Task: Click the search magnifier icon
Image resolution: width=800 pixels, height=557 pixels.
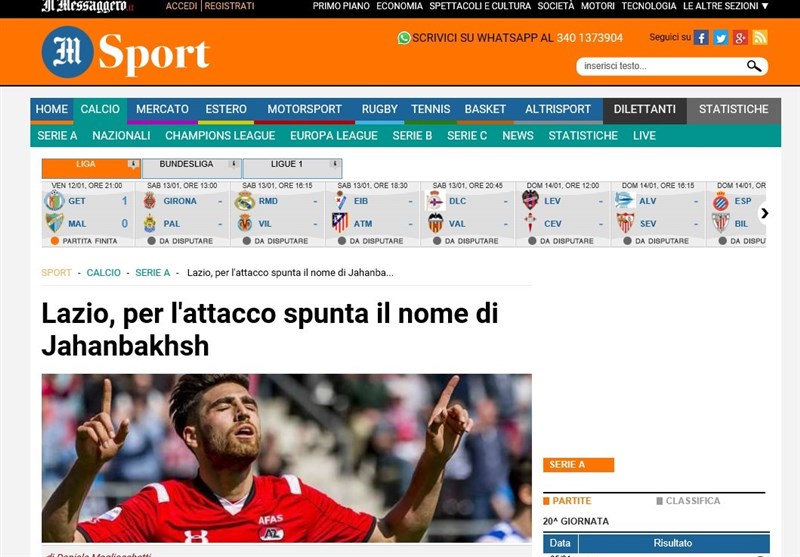Action: click(754, 66)
